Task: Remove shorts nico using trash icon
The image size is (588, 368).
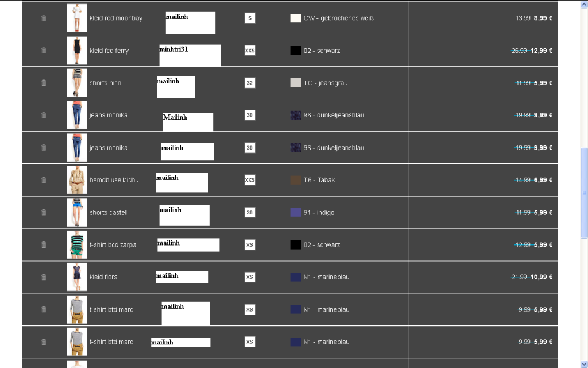Action: (x=44, y=83)
